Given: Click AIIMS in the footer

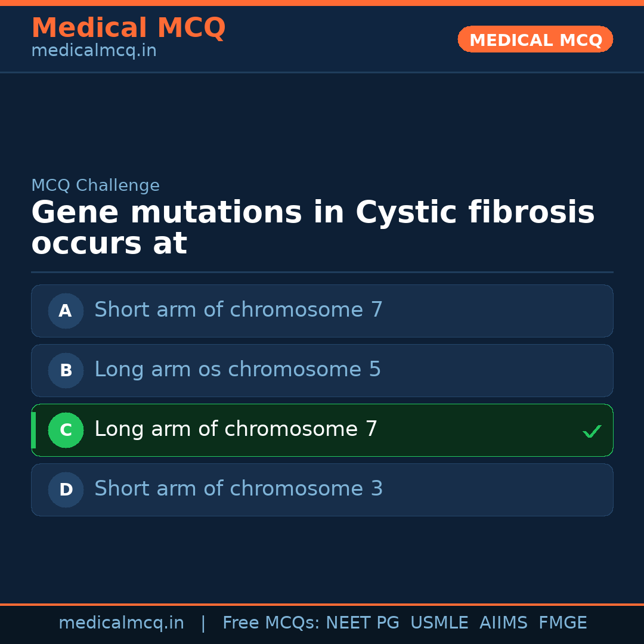Looking at the screenshot, I should 503,623.
